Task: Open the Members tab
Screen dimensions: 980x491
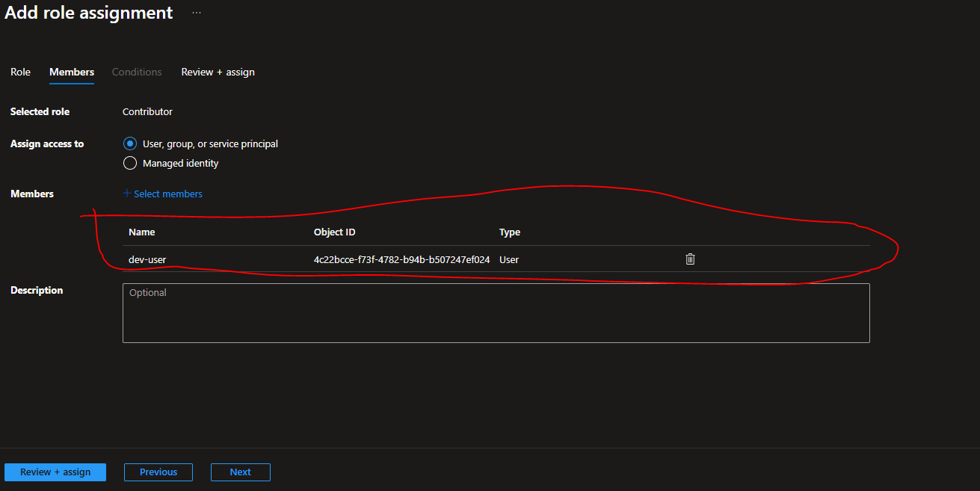Action: (x=72, y=72)
